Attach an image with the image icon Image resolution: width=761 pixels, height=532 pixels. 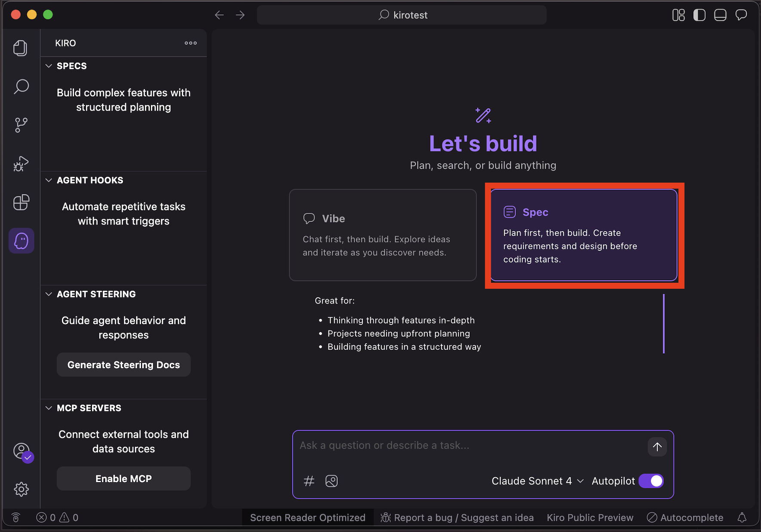click(x=331, y=481)
